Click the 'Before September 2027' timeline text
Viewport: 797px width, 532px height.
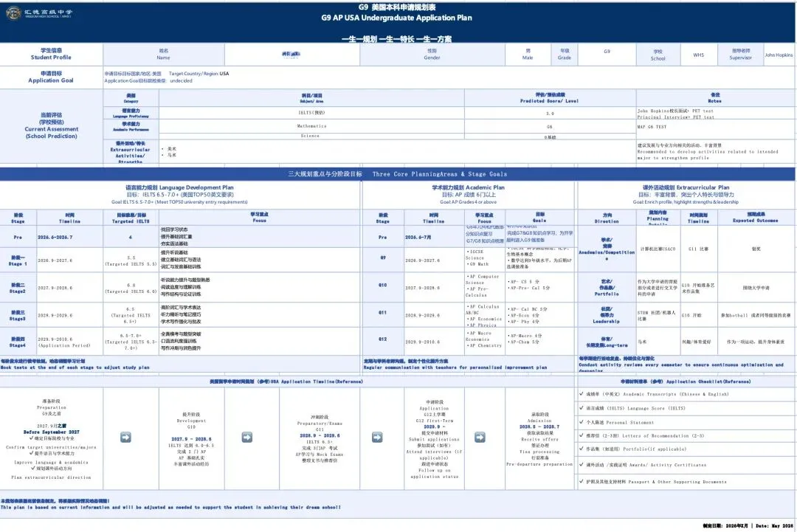tap(52, 432)
